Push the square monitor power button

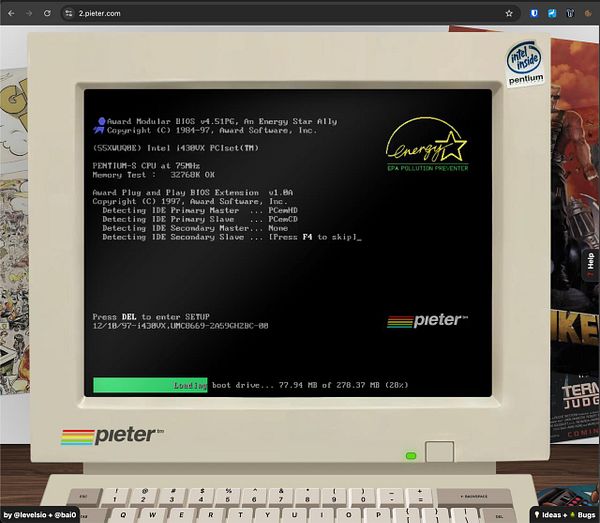[x=439, y=452]
